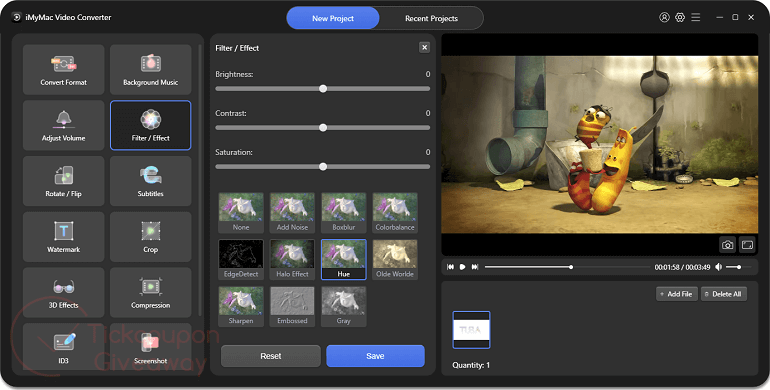Image resolution: width=770 pixels, height=390 pixels.
Task: Close the Filter / Effect panel
Action: 424,47
